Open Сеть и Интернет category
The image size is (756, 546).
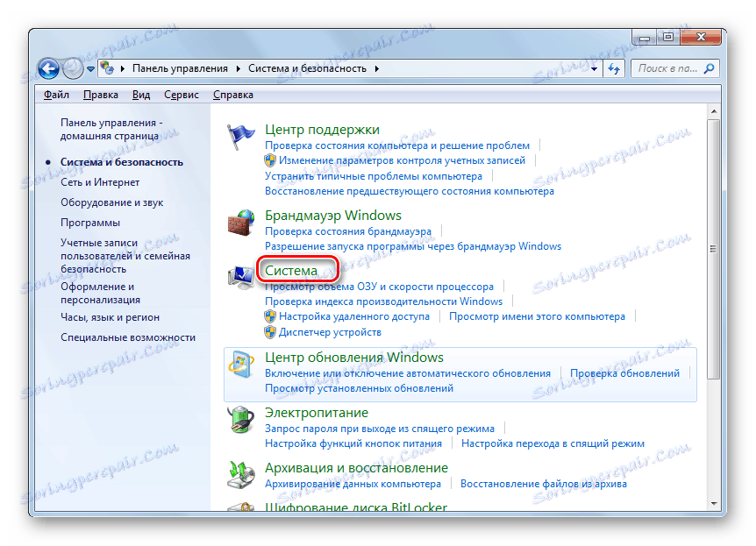pyautogui.click(x=100, y=182)
